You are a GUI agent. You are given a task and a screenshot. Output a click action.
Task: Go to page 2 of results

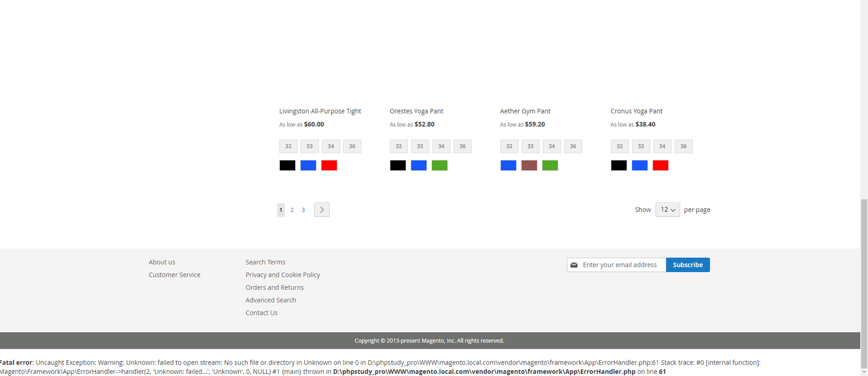pos(292,210)
